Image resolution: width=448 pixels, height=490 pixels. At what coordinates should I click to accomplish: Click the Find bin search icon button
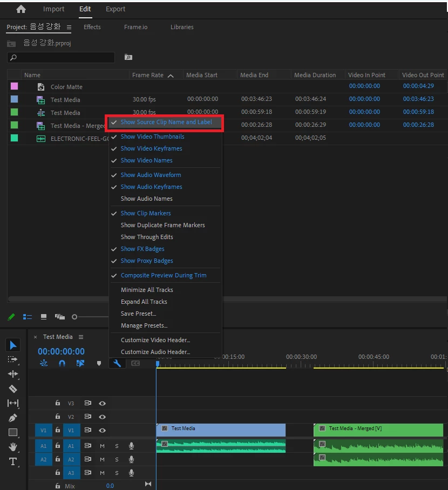coord(128,57)
